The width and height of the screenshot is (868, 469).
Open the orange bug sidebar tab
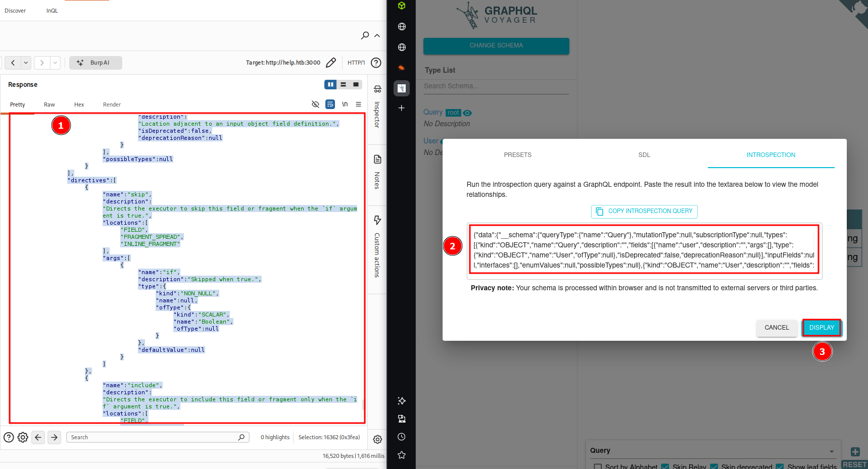tap(402, 68)
